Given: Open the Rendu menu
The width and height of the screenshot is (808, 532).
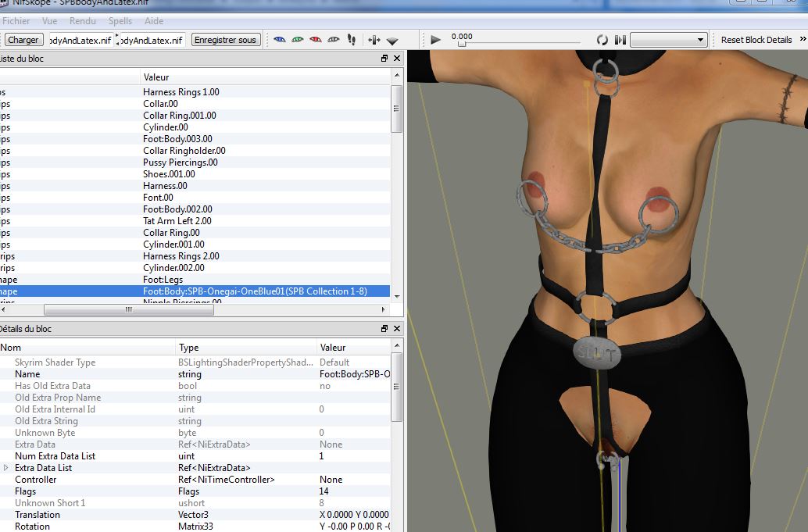Looking at the screenshot, I should (83, 21).
